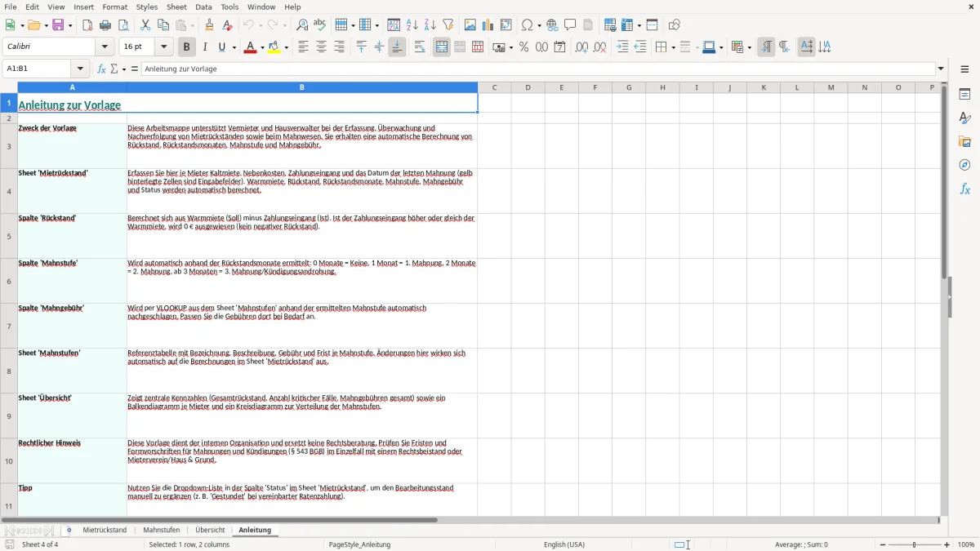Insert a comment
The width and height of the screenshot is (980, 551).
pos(571,25)
